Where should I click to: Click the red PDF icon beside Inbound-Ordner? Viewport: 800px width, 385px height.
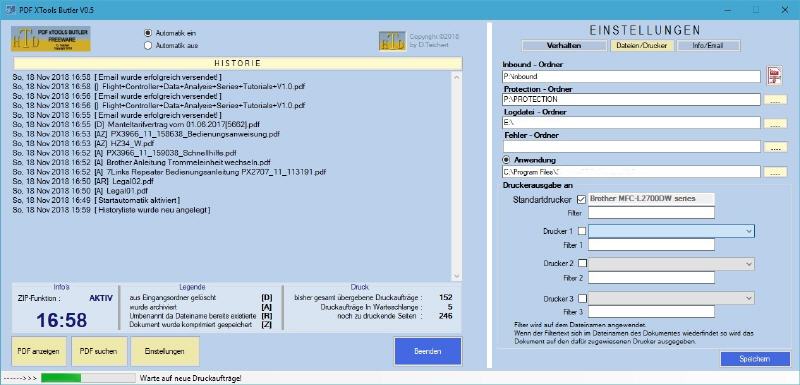click(x=775, y=75)
